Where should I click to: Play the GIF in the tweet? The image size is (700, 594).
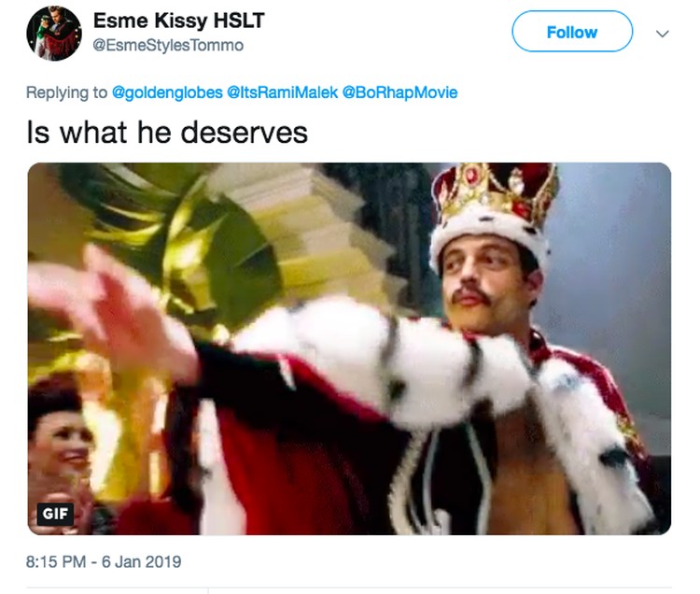[x=349, y=348]
